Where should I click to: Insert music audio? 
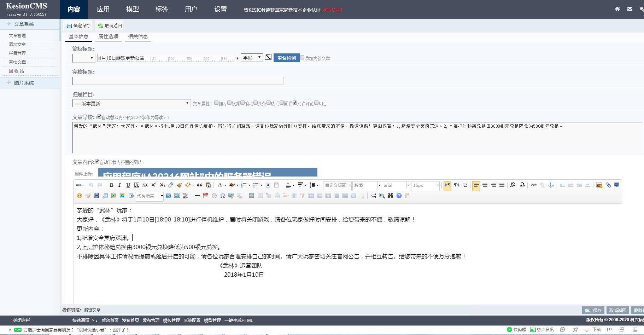point(105,196)
